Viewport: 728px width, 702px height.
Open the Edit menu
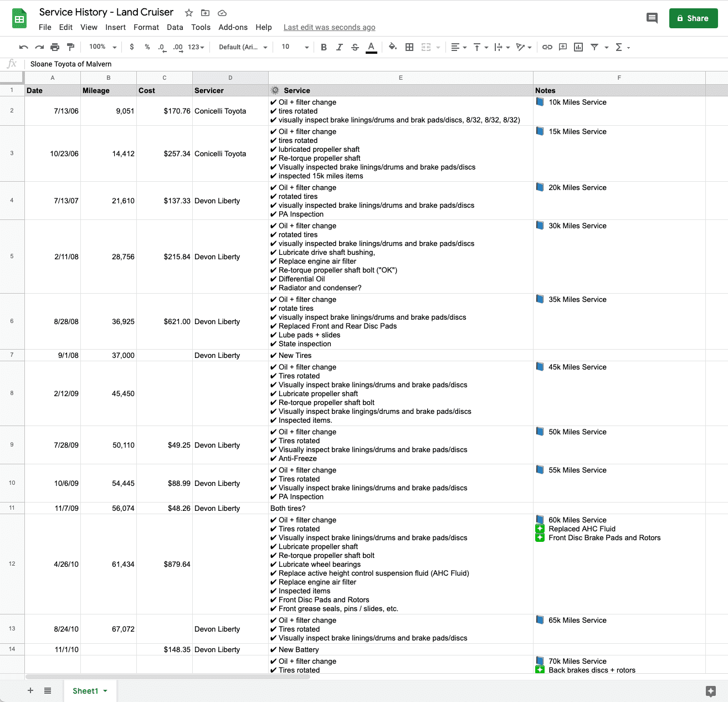pyautogui.click(x=65, y=27)
